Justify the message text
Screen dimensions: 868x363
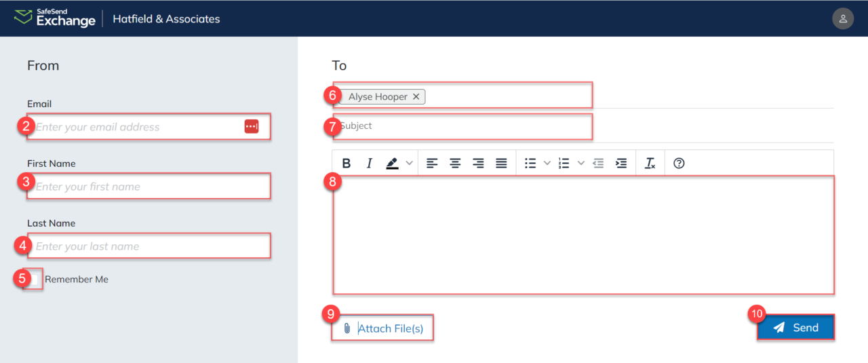pos(501,164)
